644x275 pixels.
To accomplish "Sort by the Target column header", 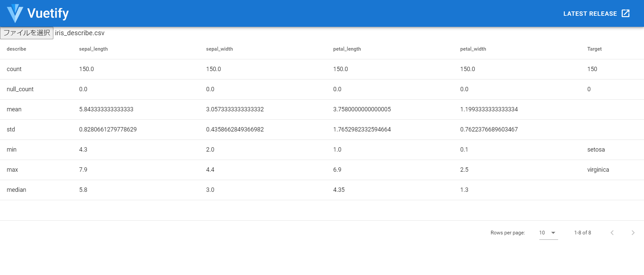I will (594, 49).
